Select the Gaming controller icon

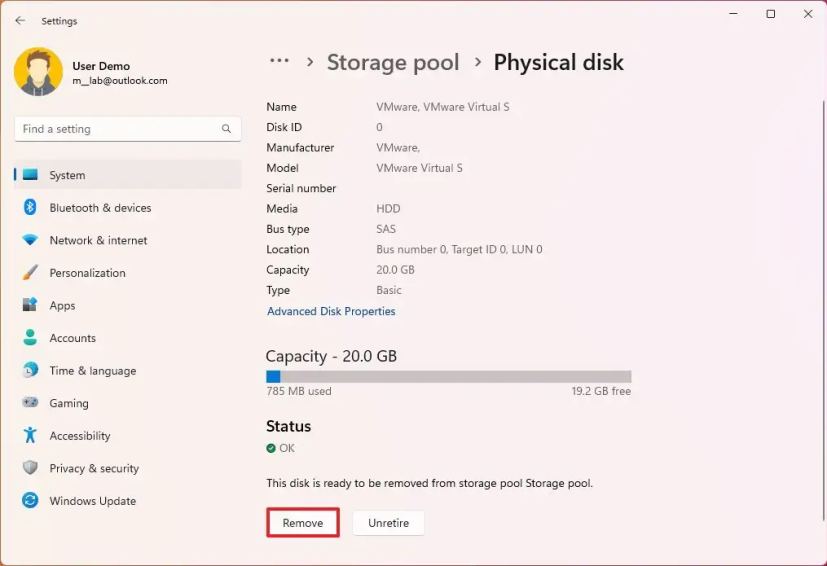(30, 403)
